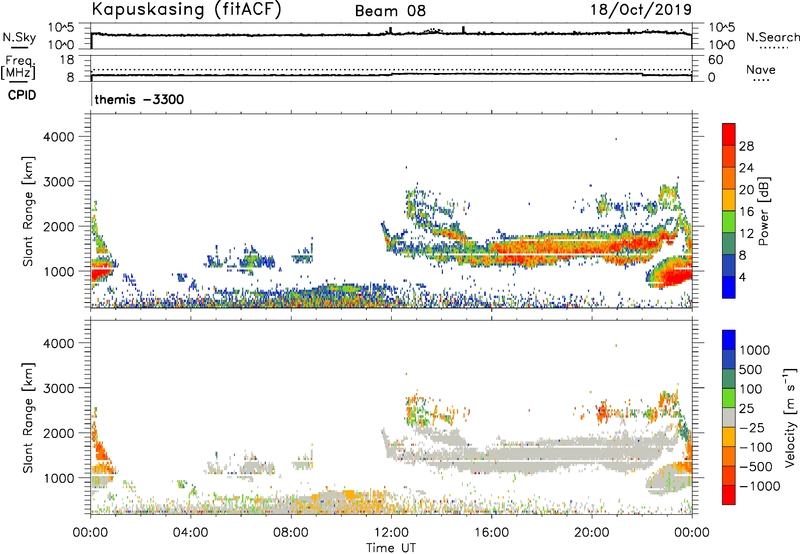
Task: Click the '04:00' time axis tick label
Action: pyautogui.click(x=191, y=533)
